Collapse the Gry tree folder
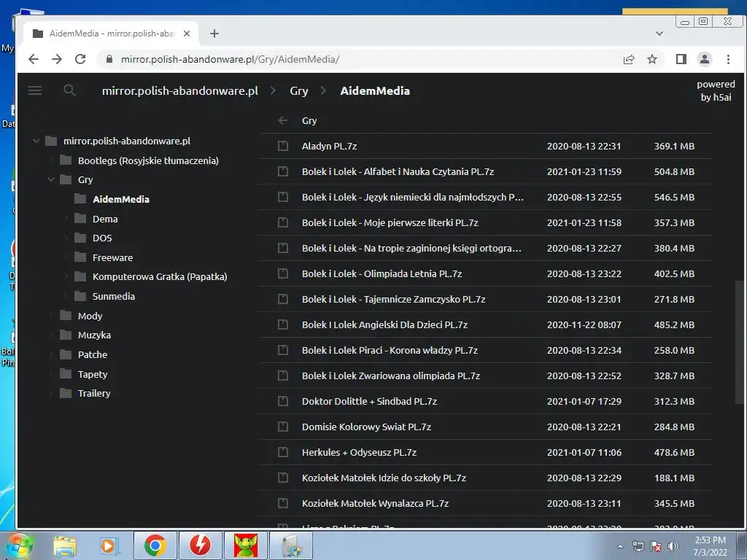The width and height of the screenshot is (747, 560). 51,179
